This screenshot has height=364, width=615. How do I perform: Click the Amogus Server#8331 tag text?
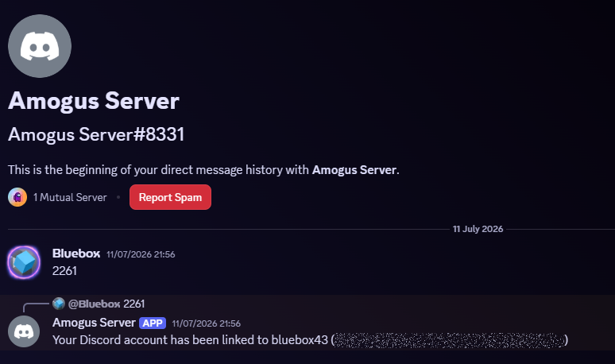96,134
